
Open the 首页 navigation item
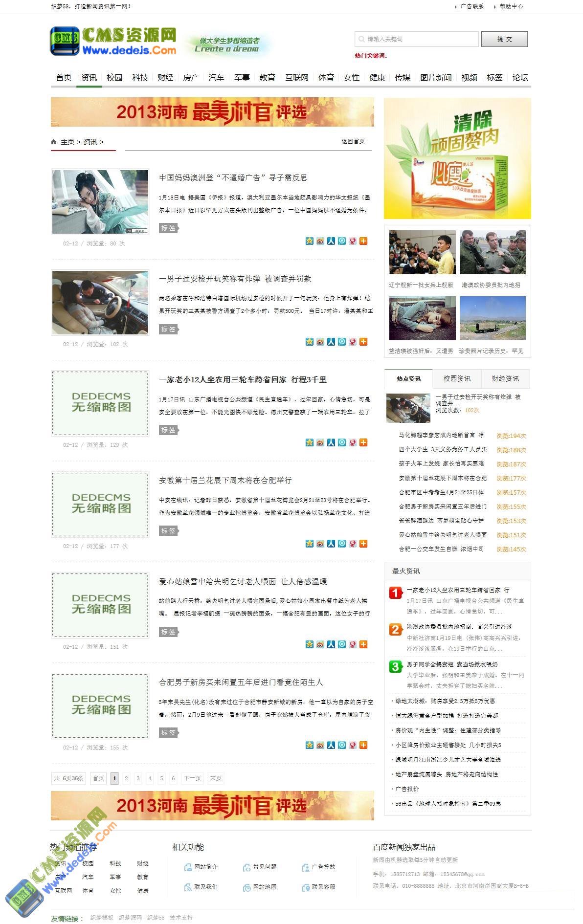point(64,77)
